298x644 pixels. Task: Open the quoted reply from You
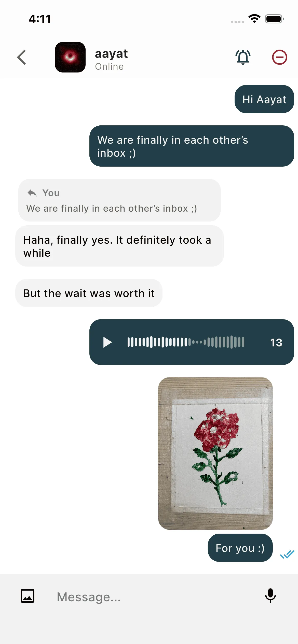(119, 200)
